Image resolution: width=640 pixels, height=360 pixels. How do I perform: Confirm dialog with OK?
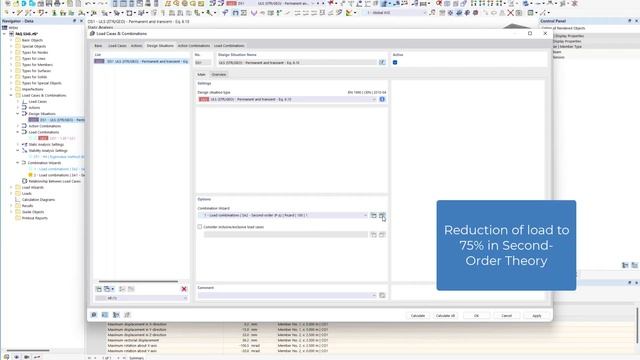point(476,316)
